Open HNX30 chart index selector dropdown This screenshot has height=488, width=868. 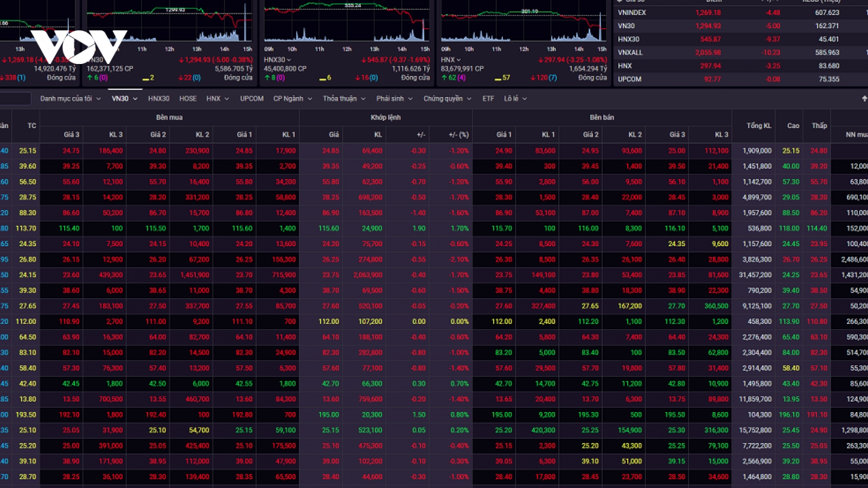pyautogui.click(x=277, y=60)
